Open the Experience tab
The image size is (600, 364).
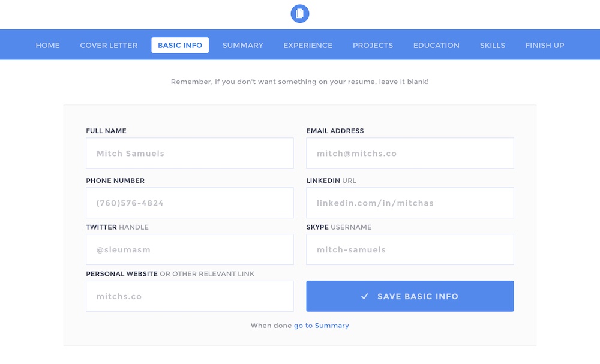coord(308,45)
